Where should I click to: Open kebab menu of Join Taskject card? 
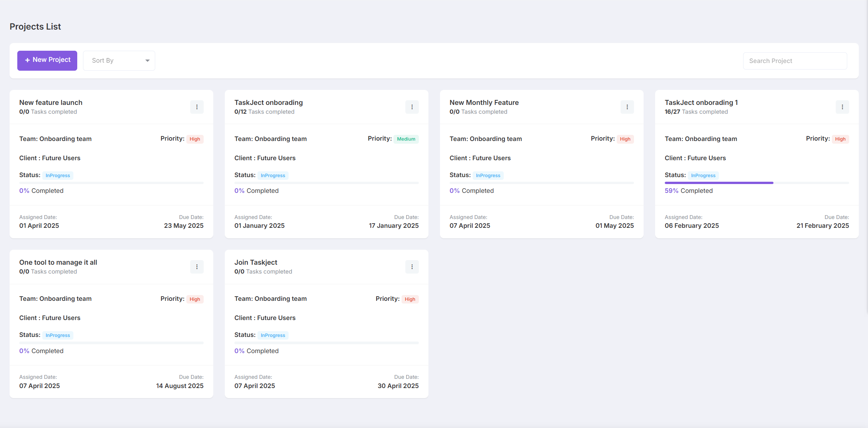tap(412, 267)
